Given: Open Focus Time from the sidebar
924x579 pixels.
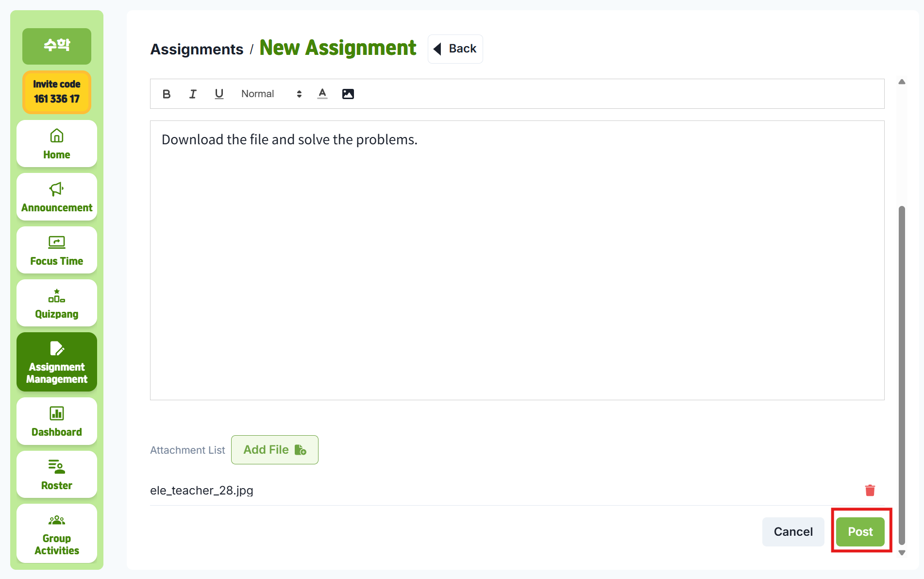Looking at the screenshot, I should click(x=57, y=251).
